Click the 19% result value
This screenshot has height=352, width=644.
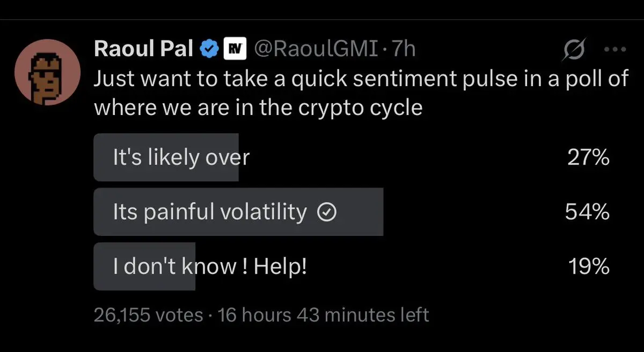pyautogui.click(x=588, y=267)
